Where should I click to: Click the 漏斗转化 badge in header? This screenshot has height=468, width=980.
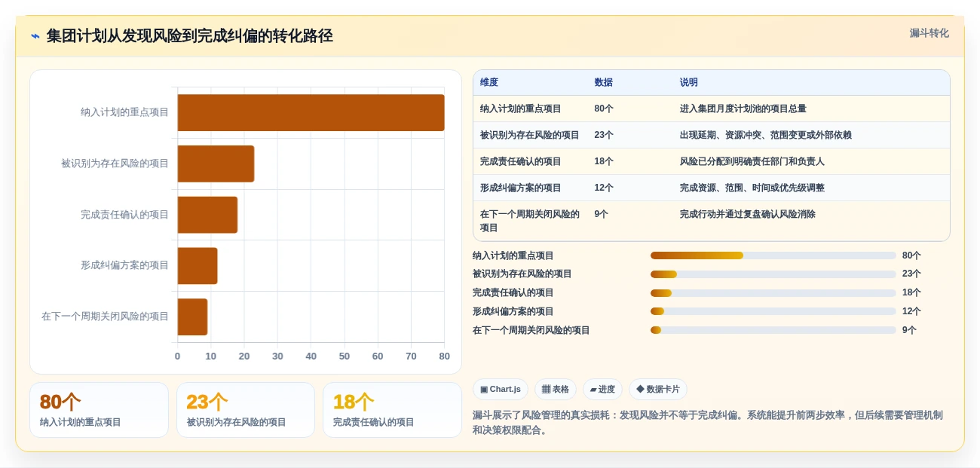929,33
